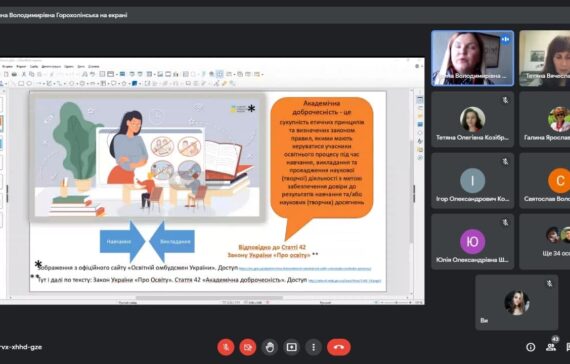Click the present screen icon
This screenshot has width=570, height=364.
292,347
